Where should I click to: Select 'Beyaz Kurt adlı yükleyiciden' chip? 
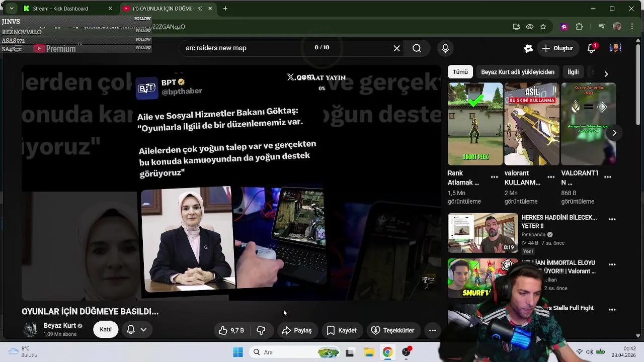click(517, 72)
